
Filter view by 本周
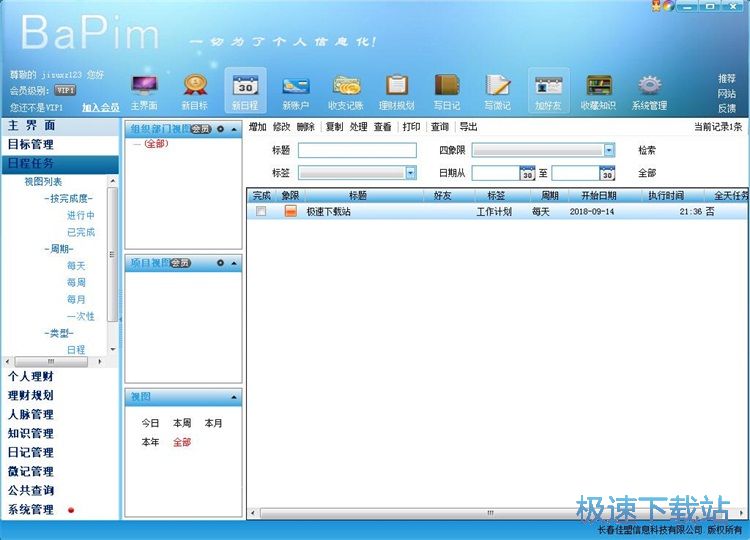[x=182, y=423]
